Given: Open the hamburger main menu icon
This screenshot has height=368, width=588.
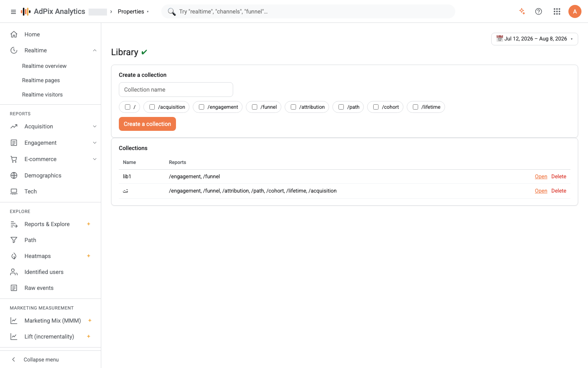Looking at the screenshot, I should point(13,12).
